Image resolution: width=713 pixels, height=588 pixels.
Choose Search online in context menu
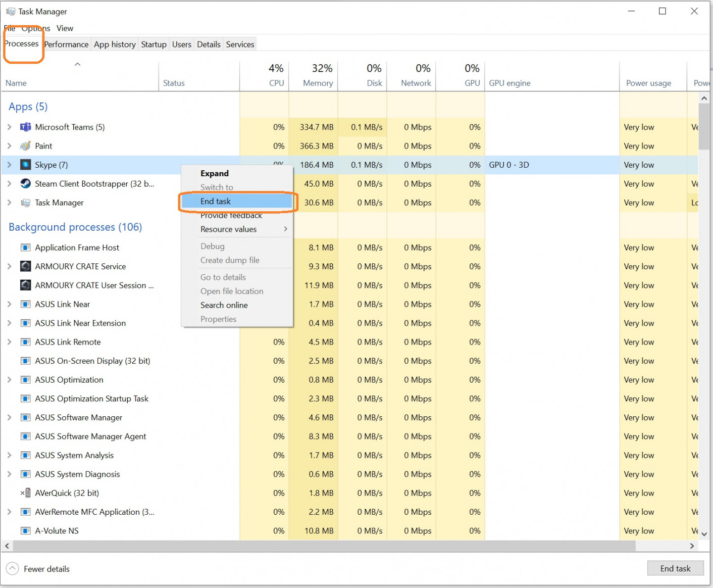coord(237,305)
